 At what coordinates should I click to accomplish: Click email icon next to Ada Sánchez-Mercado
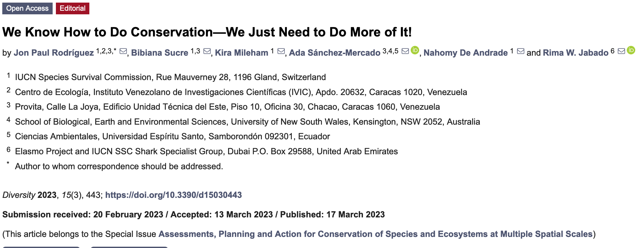(405, 51)
